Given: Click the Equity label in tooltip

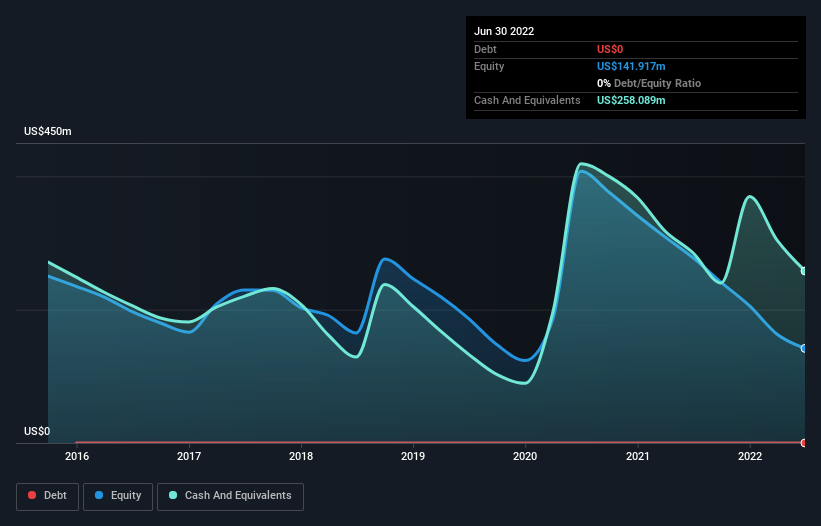Looking at the screenshot, I should 489,66.
